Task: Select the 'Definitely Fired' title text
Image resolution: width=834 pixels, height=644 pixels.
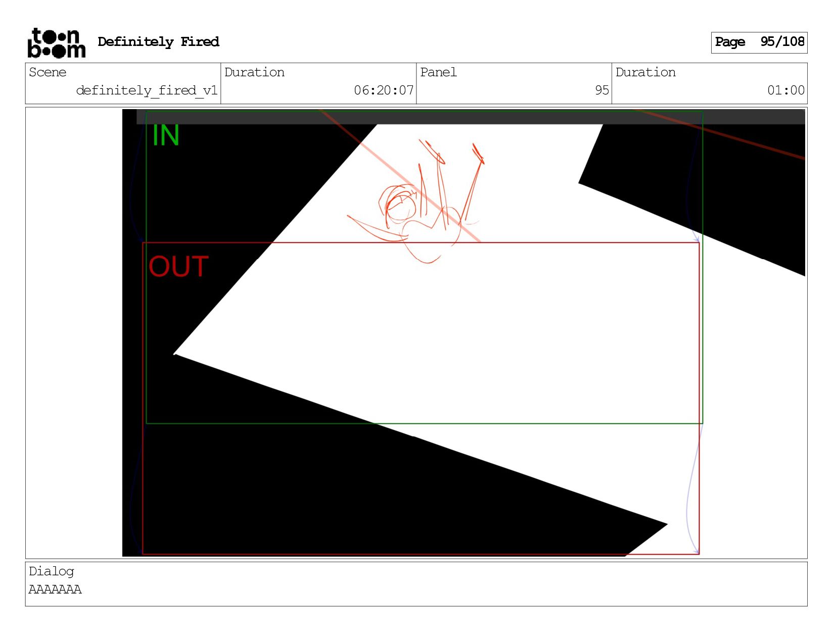Action: (x=158, y=42)
